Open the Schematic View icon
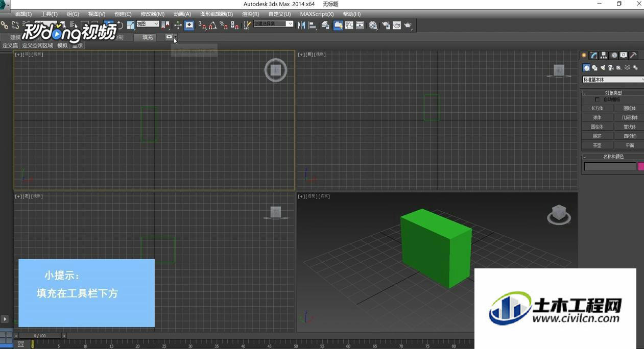This screenshot has width=644, height=349. click(360, 25)
